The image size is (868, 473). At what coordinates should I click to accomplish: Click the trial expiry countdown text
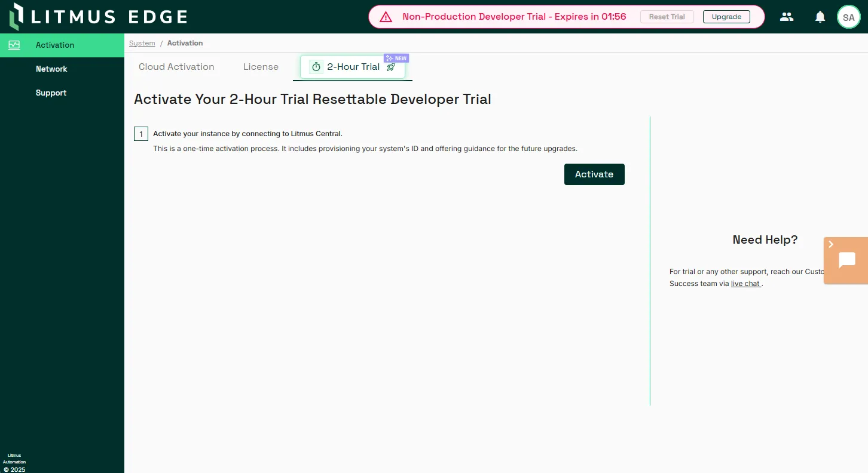pos(514,17)
